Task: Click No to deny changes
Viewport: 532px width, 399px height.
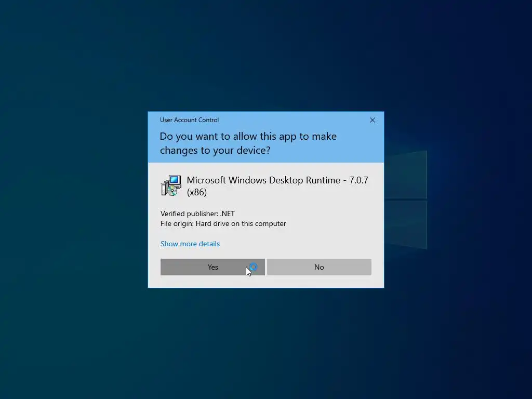Action: pyautogui.click(x=319, y=267)
